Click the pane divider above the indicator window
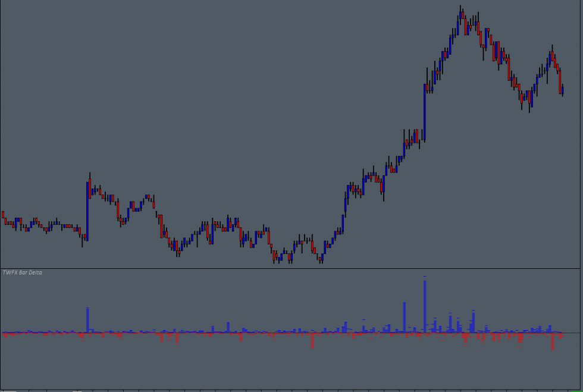Screen dimensions: 583x392 (291, 269)
